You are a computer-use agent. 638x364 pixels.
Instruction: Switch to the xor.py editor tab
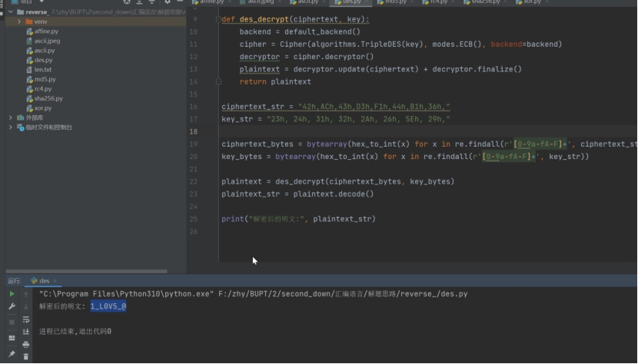click(532, 2)
